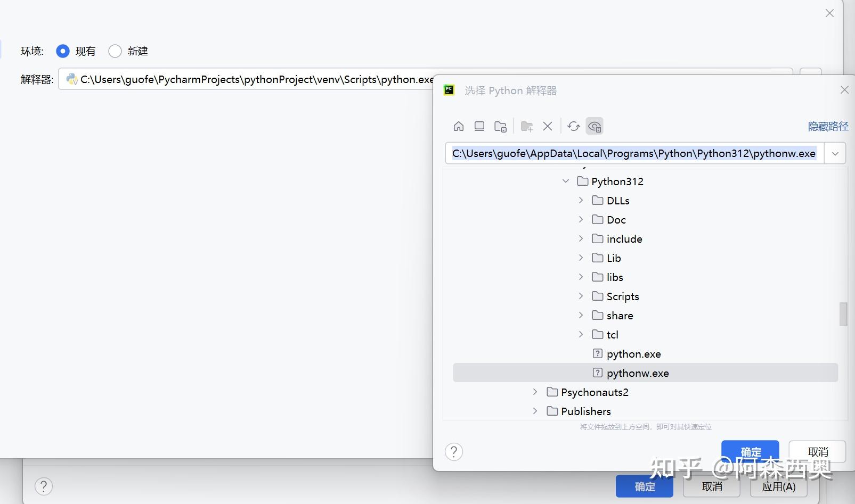Create a new folder icon

coord(527,126)
